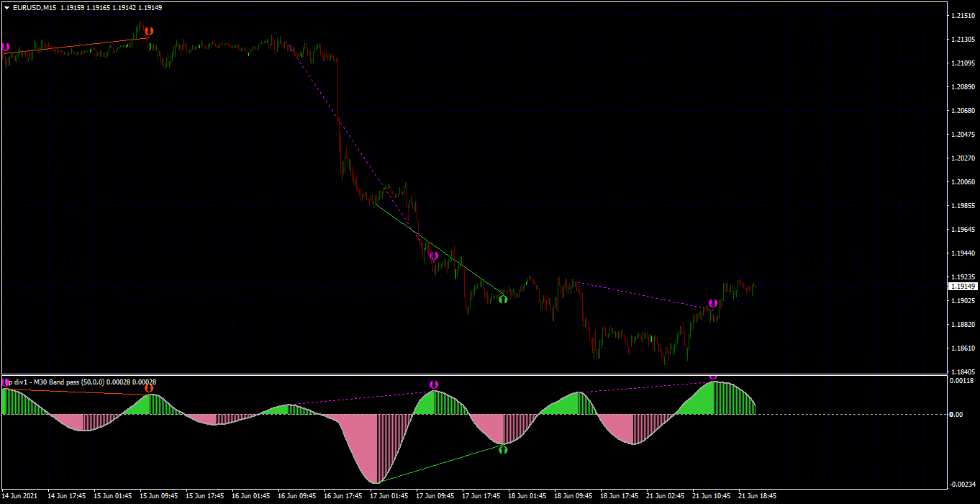The height and width of the screenshot is (504, 980).
Task: Click the 0.00118 indicator scale value
Action: 961,381
